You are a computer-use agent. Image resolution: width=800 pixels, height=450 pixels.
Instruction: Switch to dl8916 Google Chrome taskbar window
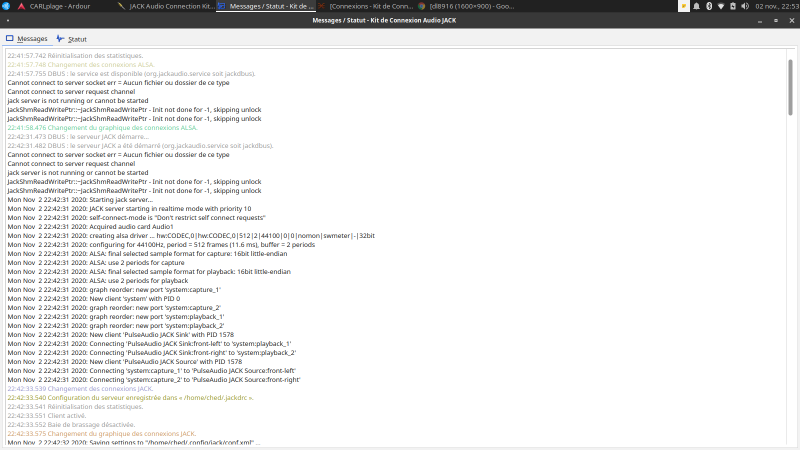[x=466, y=6]
